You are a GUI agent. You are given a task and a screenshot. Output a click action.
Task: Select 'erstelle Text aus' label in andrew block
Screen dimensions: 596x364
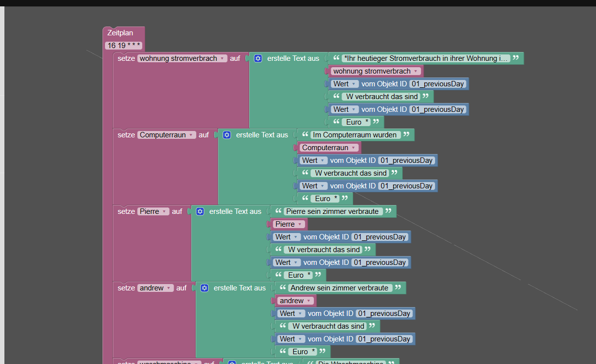[240, 288]
